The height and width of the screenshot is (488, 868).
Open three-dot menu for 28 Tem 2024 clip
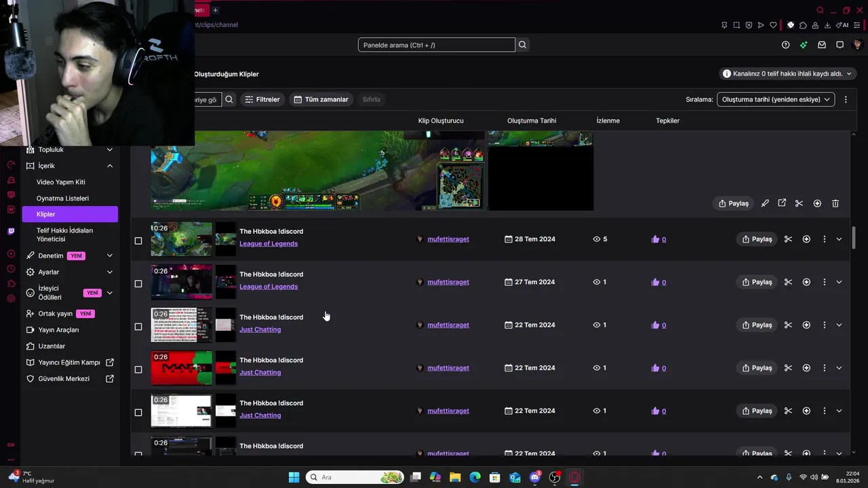(825, 239)
